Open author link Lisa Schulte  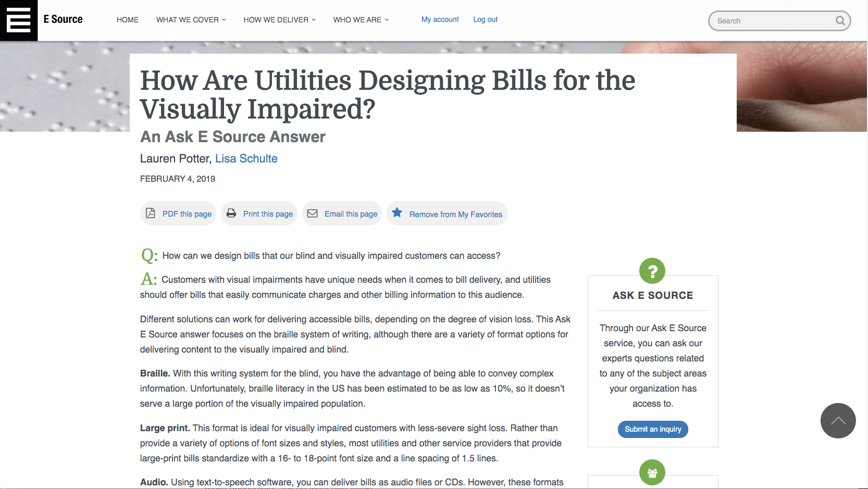246,158
